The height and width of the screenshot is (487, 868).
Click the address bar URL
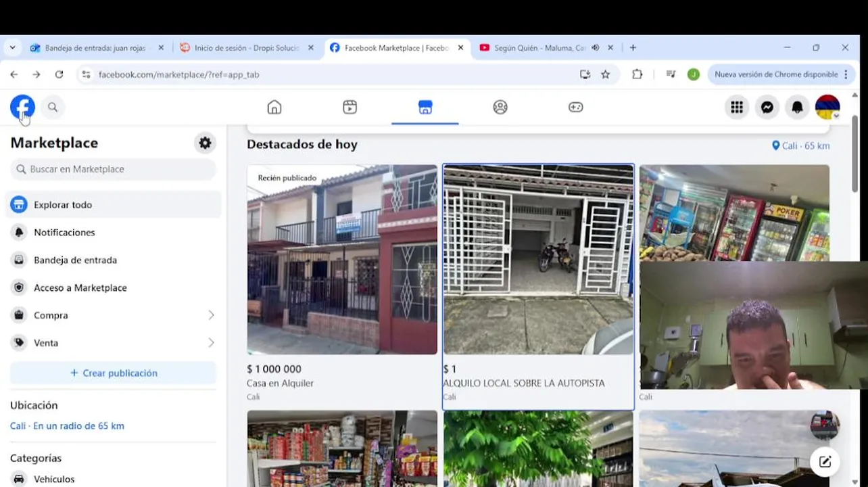(178, 74)
